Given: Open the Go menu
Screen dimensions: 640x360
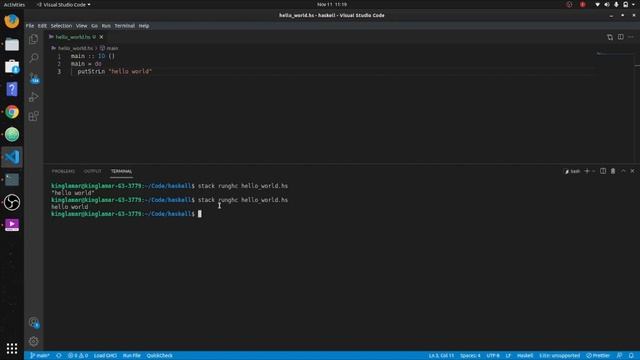Looking at the screenshot, I should [x=94, y=26].
